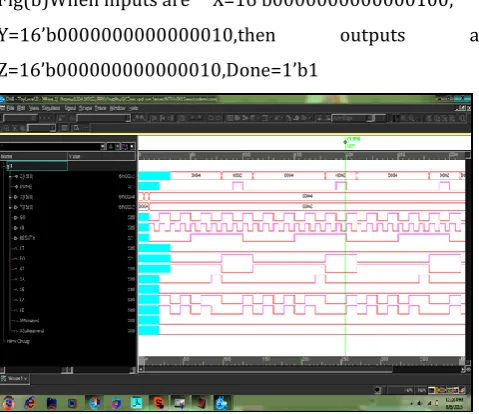Click the waveform horizontal scrollbar
Screen dimensions: 479x414
[268, 369]
